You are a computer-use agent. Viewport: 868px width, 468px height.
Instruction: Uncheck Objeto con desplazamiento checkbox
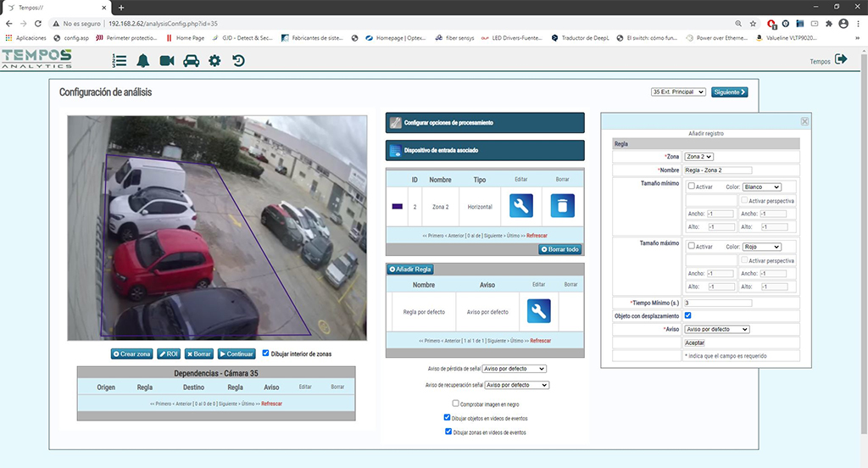click(x=688, y=315)
